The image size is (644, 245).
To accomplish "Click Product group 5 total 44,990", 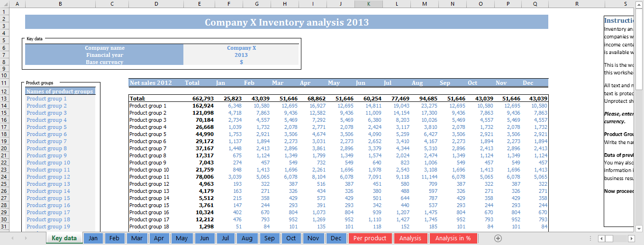I will (199, 134).
